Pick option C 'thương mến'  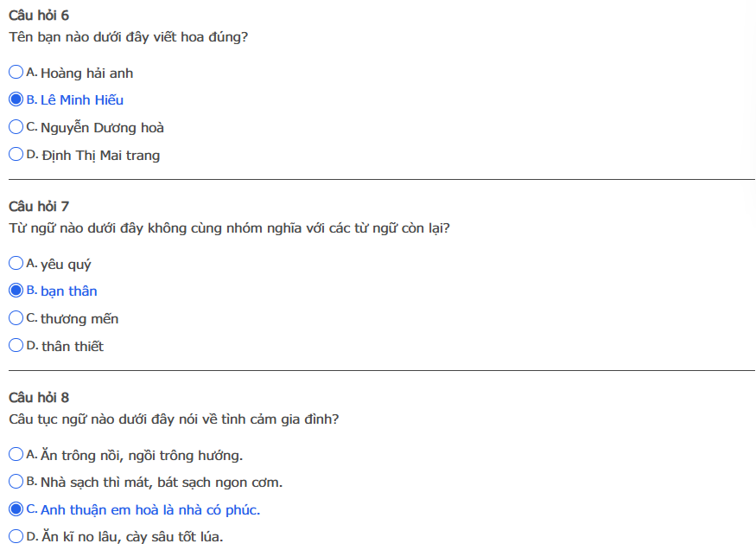(x=16, y=318)
